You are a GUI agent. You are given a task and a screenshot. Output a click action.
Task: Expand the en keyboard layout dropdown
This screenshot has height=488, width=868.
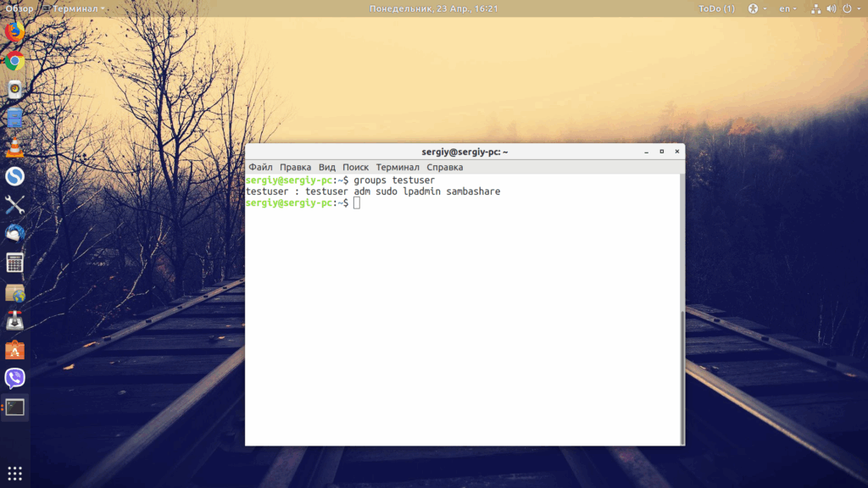pyautogui.click(x=787, y=8)
